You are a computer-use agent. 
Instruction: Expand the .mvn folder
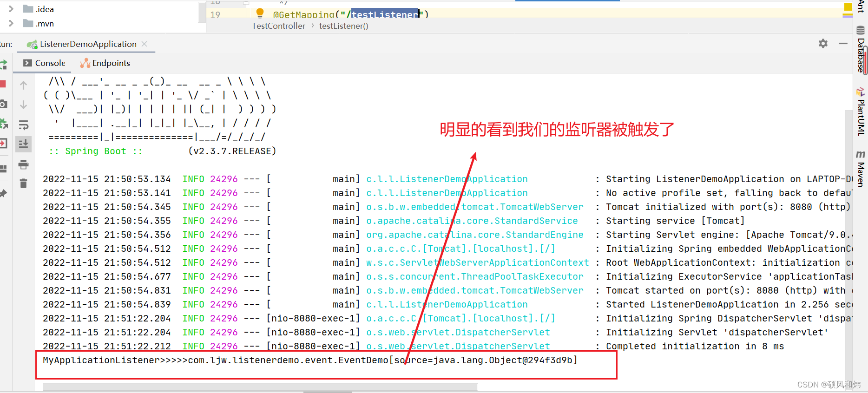(x=11, y=23)
